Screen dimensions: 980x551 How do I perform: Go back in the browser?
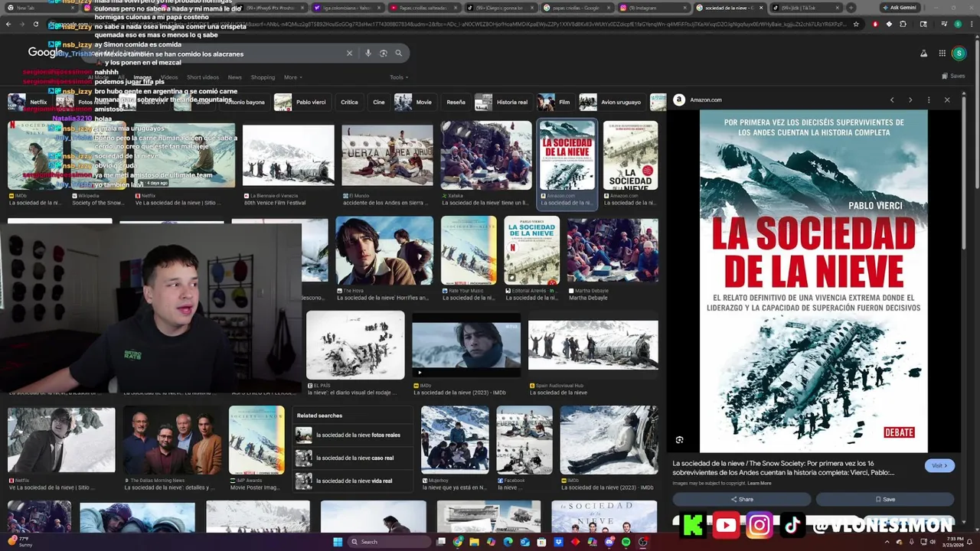click(8, 24)
